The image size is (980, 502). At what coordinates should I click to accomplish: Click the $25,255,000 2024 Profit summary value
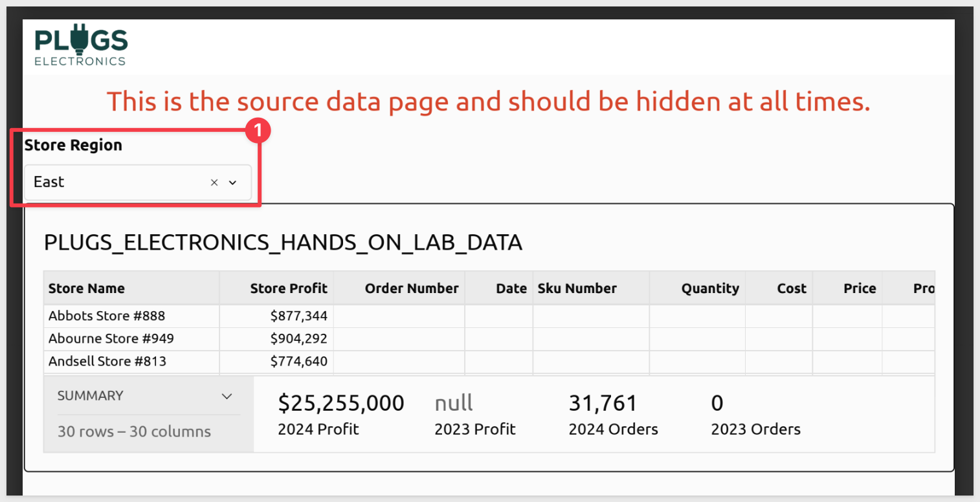(341, 403)
